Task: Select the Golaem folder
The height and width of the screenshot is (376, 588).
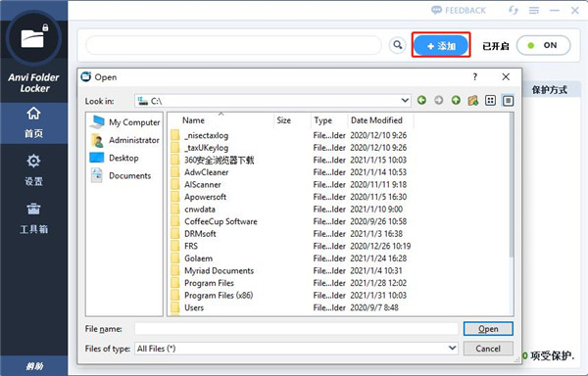Action: (198, 258)
